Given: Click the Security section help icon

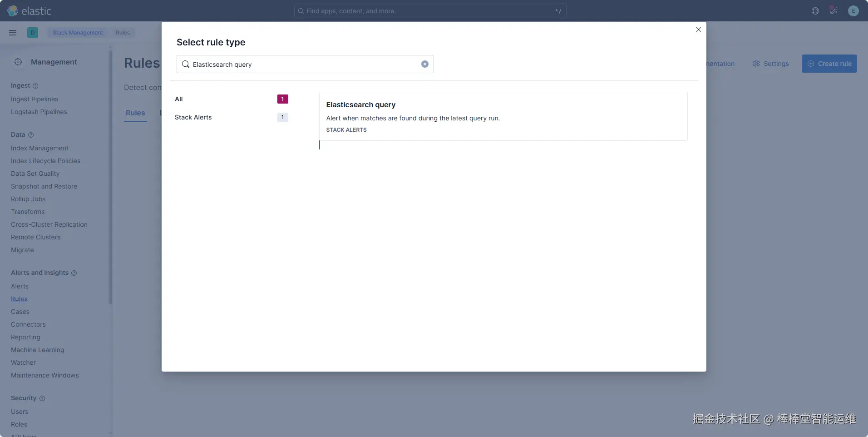Looking at the screenshot, I should click(x=42, y=398).
